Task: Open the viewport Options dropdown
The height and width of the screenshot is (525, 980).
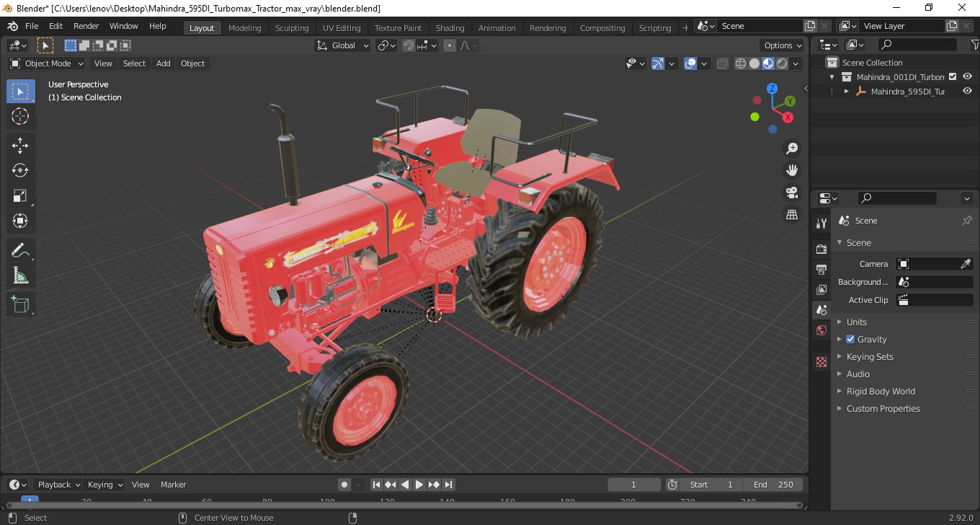Action: pos(783,45)
